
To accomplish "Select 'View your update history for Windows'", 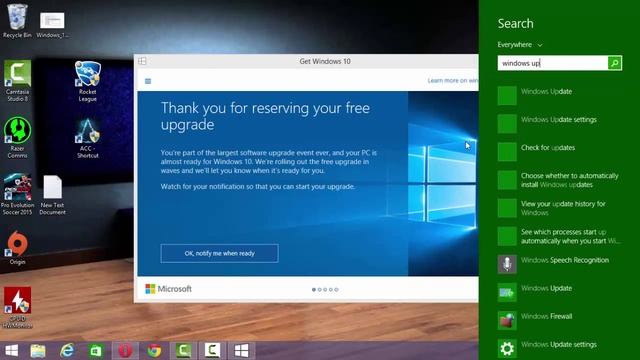I will [x=559, y=208].
